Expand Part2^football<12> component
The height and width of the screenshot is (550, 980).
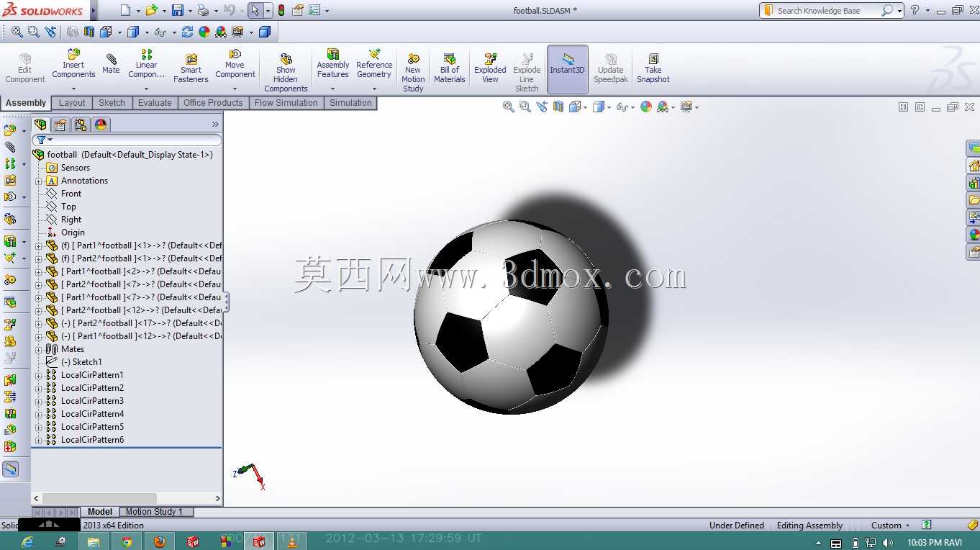tap(39, 310)
